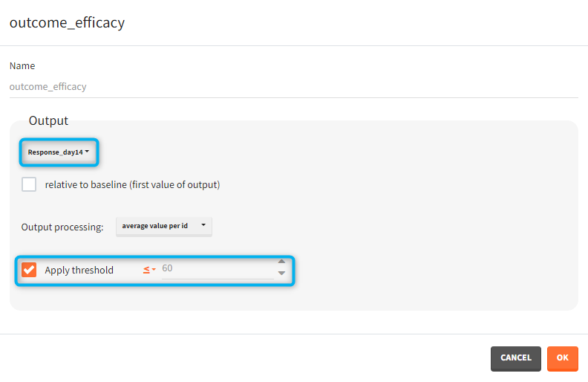This screenshot has height=382, width=588.
Task: Click the threshold decrease down arrow
Action: pos(281,273)
